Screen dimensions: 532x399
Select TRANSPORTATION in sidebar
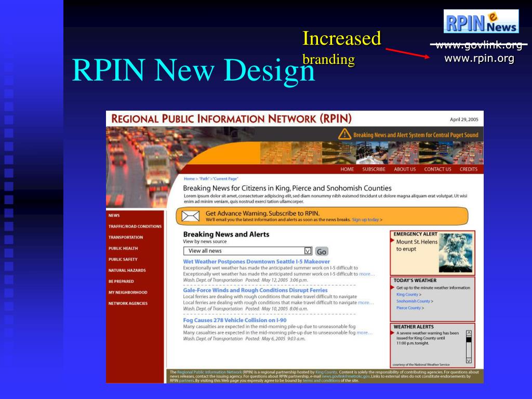126,237
